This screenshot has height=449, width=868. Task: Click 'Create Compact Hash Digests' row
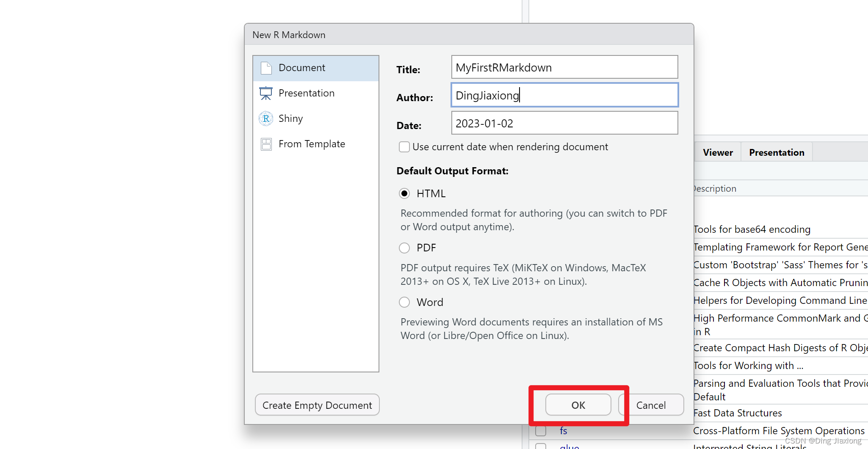click(x=781, y=348)
